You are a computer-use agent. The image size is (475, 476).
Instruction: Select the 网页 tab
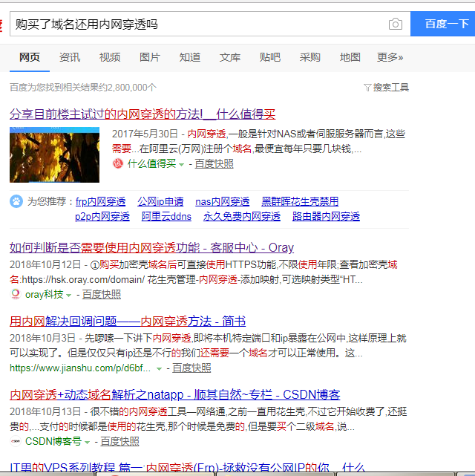pos(30,57)
